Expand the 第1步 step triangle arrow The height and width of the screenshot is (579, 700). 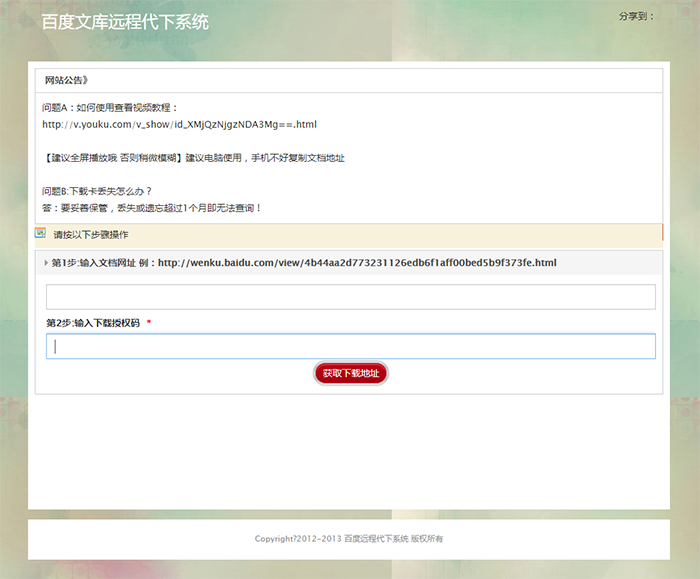46,263
